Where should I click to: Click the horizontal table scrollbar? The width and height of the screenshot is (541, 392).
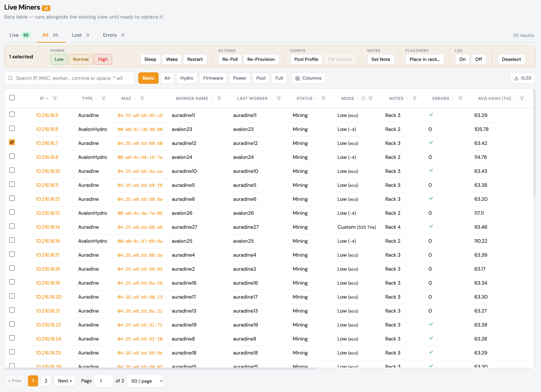pos(161,369)
